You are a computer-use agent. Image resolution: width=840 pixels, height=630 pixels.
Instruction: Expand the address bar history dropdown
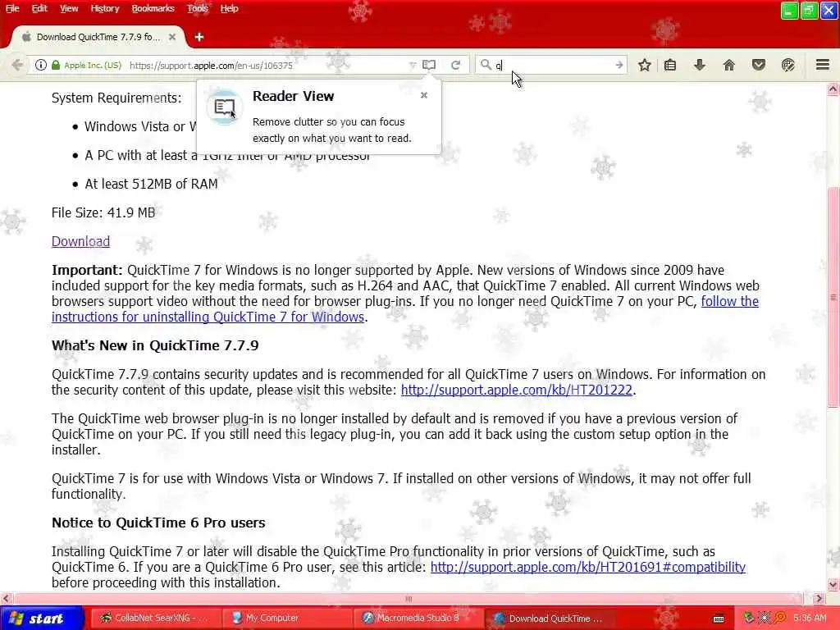click(x=412, y=66)
